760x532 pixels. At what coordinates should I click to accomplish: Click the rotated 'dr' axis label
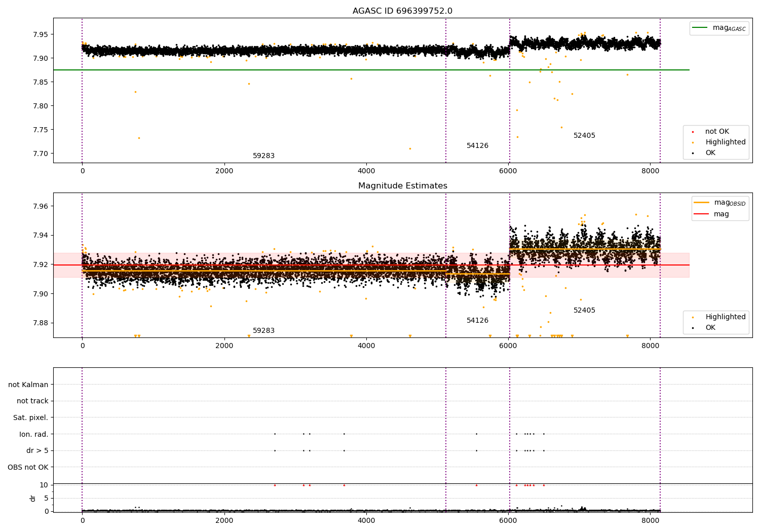33,498
